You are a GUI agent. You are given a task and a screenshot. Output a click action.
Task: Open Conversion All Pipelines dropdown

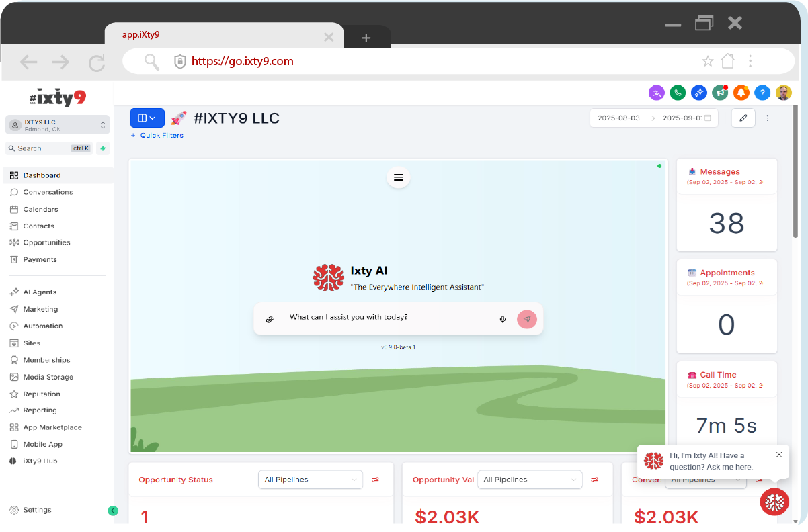(706, 480)
